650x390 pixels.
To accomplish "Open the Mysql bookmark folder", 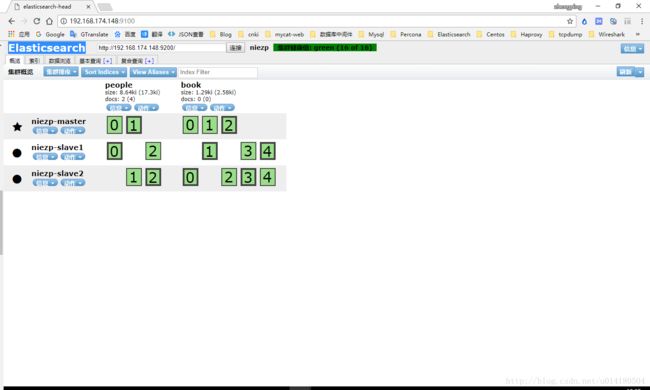I will pos(371,34).
